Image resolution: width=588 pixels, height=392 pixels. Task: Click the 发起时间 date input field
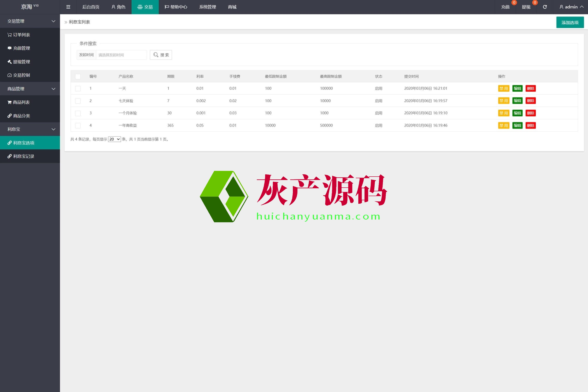click(x=121, y=55)
